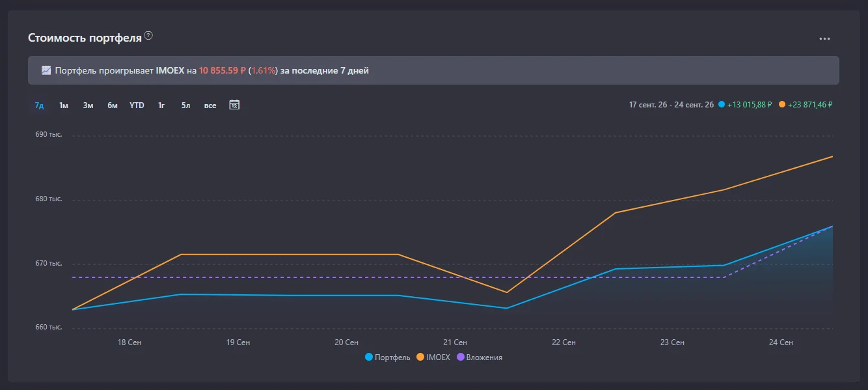Click the 1,61% value in the banner
Viewport: 868px width, 390px height.
coord(264,70)
